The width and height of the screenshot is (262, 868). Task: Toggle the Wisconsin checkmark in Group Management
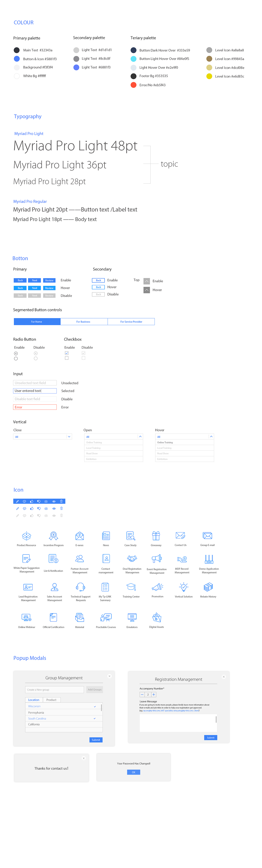(x=95, y=706)
